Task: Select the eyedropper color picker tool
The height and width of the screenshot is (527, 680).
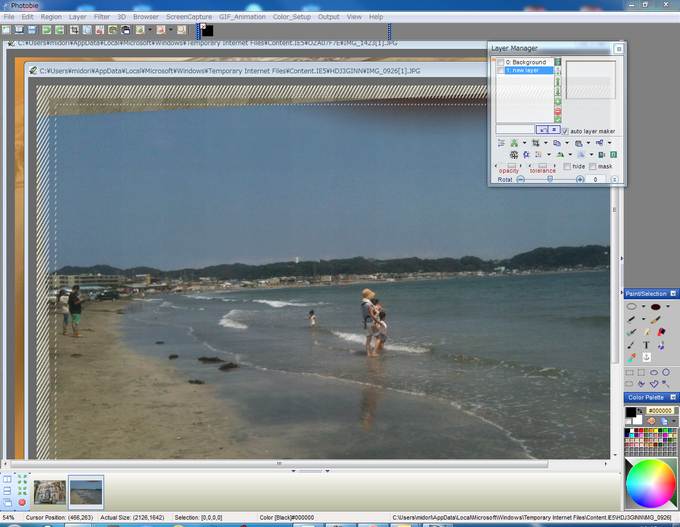Action: point(631,357)
